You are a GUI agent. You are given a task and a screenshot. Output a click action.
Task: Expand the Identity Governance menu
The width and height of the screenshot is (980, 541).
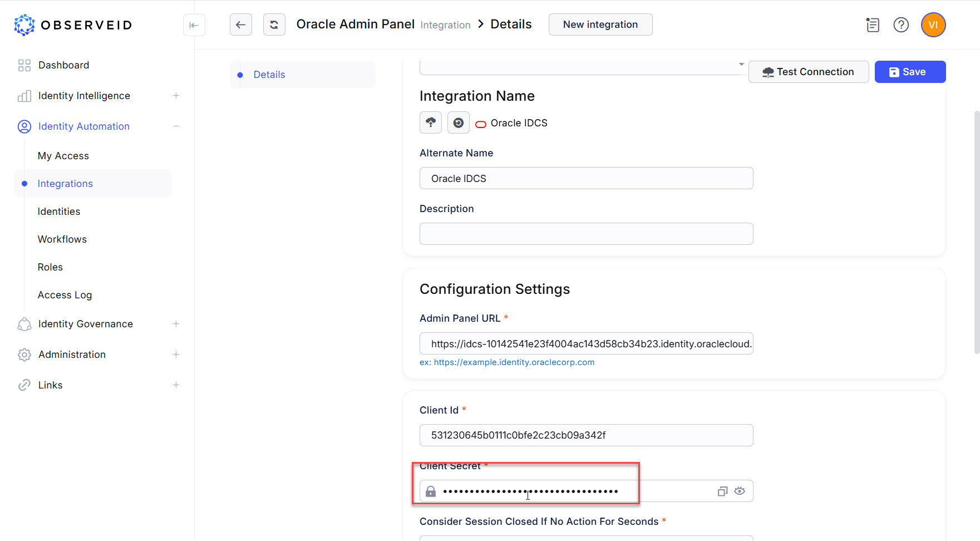pos(176,324)
